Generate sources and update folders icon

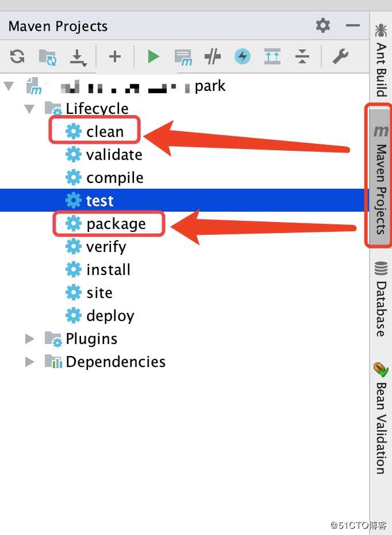47,56
